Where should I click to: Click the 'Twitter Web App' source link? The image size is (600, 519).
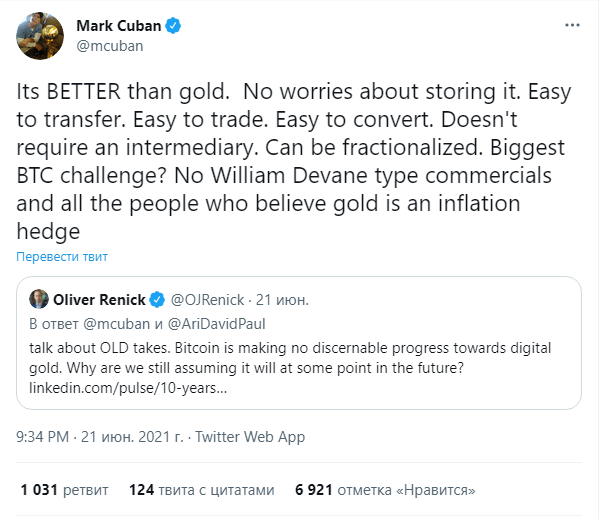point(250,437)
